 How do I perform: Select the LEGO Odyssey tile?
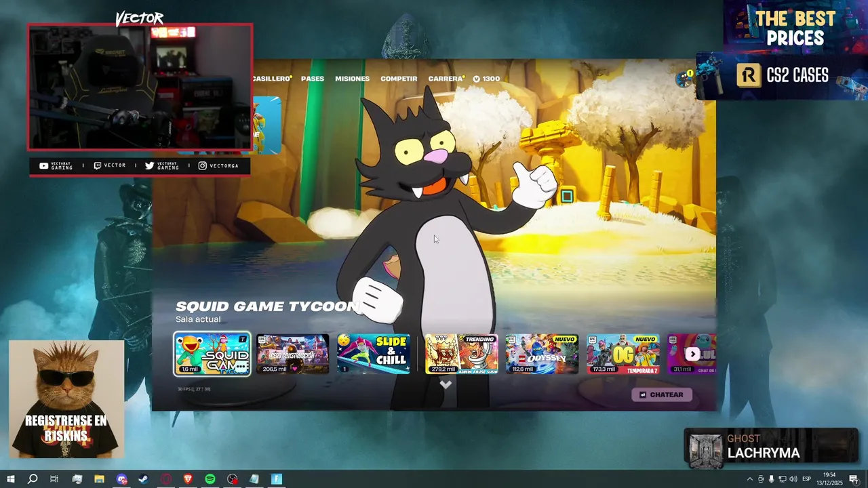point(542,354)
